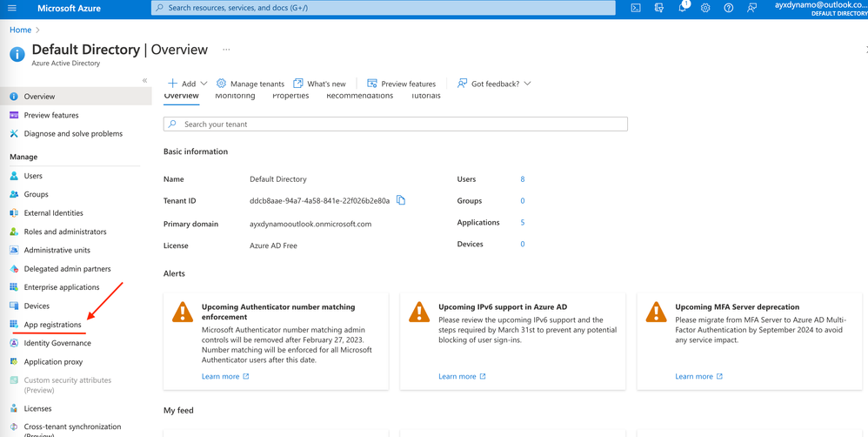Select the primary domain ayxdynamooutlook.onmicrosoft.com

point(310,224)
